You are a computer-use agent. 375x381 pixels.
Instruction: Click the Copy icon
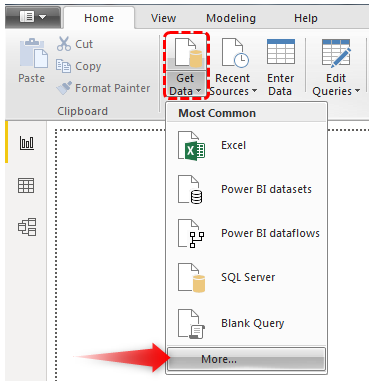(x=63, y=66)
